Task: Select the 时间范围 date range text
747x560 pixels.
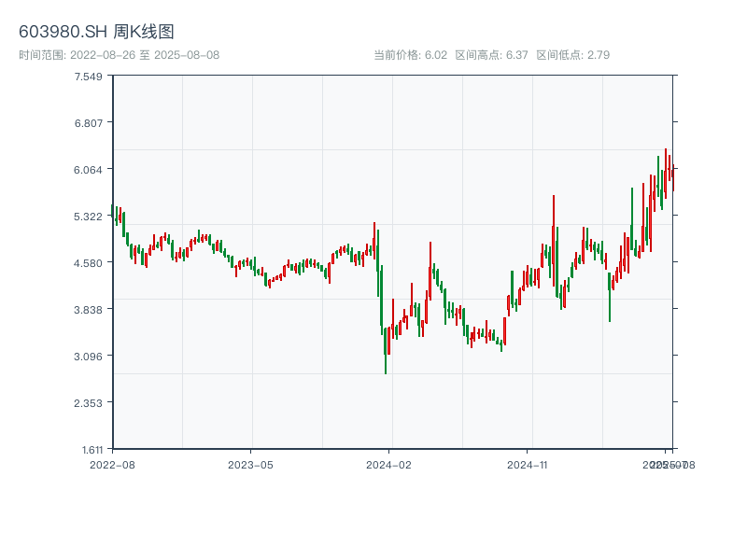Action: 120,55
